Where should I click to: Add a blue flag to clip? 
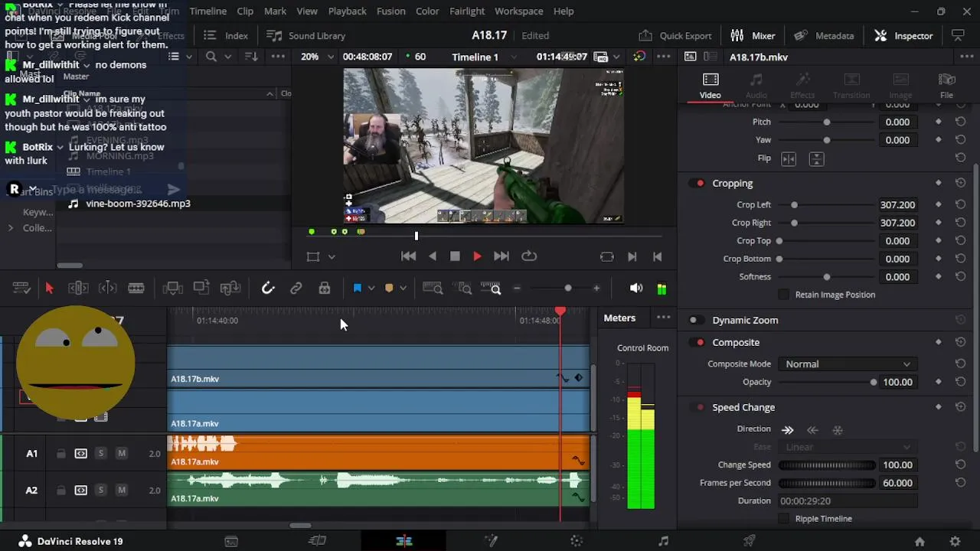pyautogui.click(x=357, y=289)
